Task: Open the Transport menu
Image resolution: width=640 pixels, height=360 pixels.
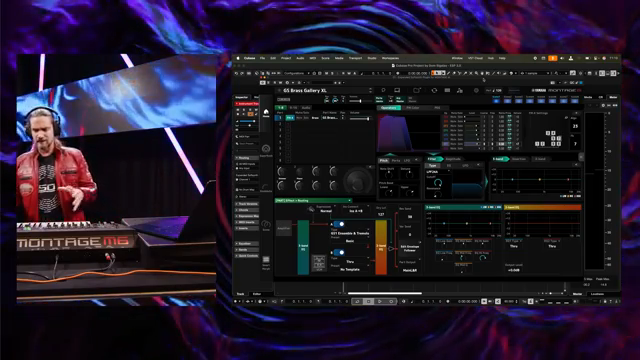Action: tap(355, 58)
